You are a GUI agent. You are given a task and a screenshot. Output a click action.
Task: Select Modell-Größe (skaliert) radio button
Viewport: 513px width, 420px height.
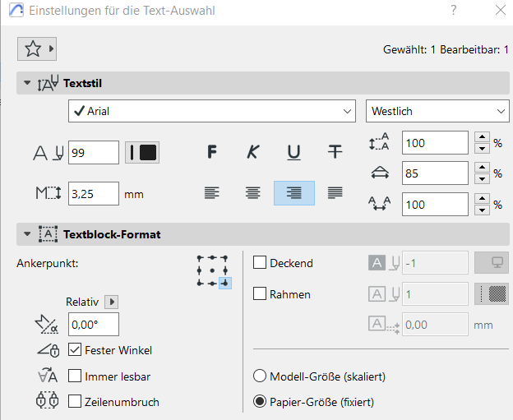pyautogui.click(x=260, y=376)
